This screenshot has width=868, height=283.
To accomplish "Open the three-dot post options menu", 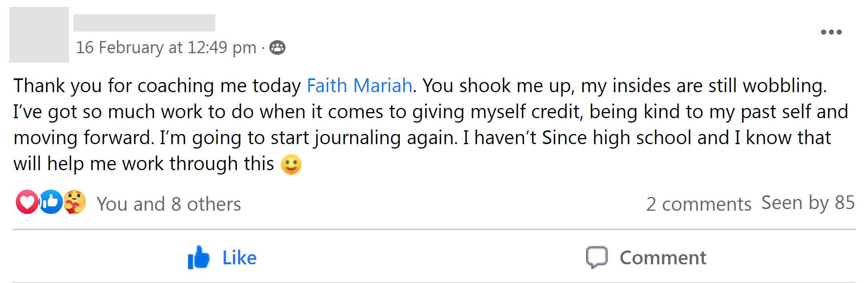I will coord(831,32).
